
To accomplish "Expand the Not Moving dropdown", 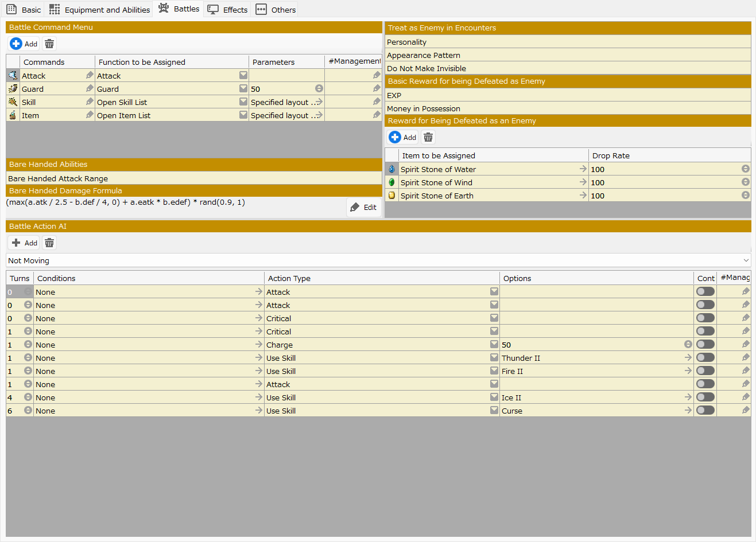I will 746,260.
